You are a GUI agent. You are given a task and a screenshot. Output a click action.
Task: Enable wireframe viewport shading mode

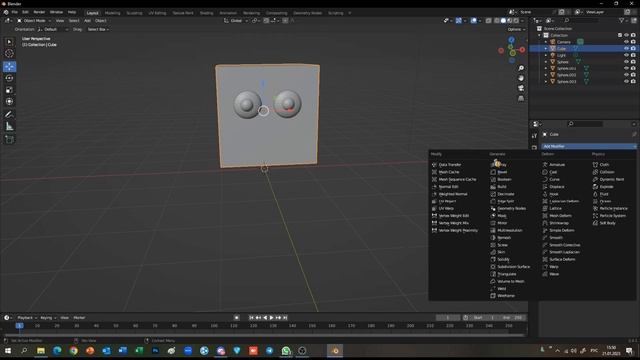496,20
